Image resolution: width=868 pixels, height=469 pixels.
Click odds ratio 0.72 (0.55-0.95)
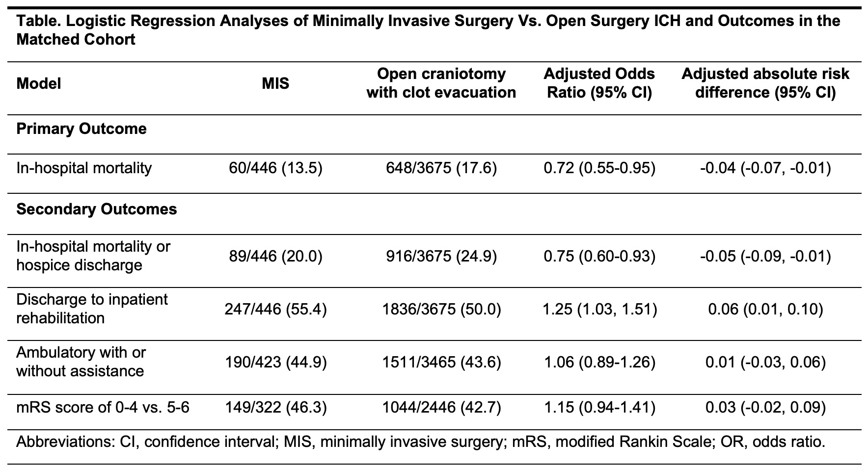pyautogui.click(x=599, y=168)
